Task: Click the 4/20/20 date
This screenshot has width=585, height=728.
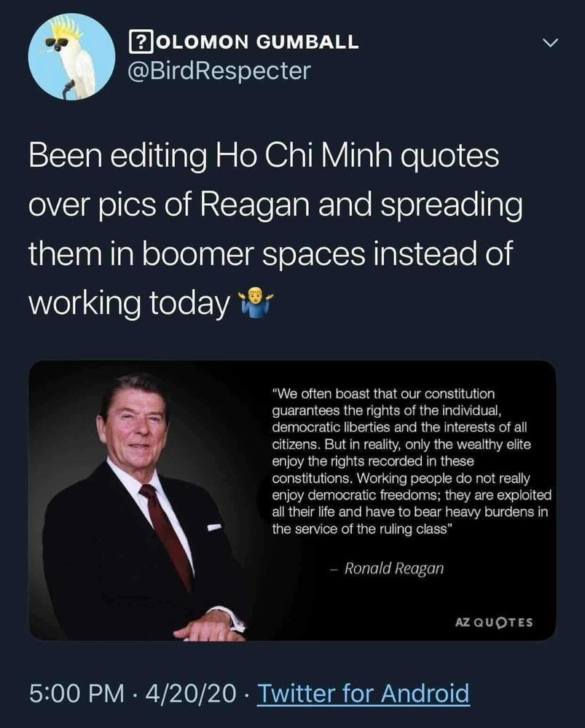Action: coord(191,693)
